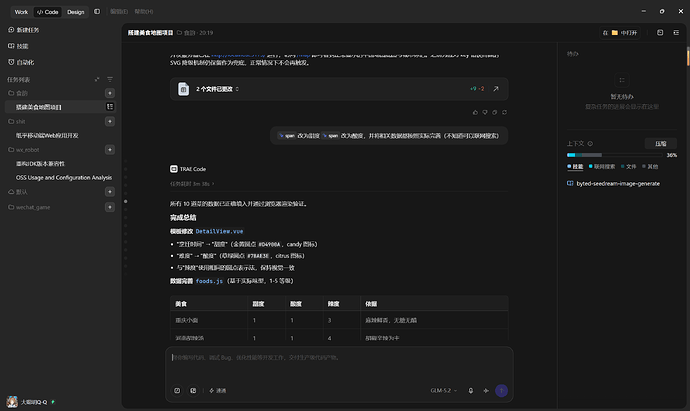Open the user profile avatar at bottom left
690x411 pixels.
12,402
